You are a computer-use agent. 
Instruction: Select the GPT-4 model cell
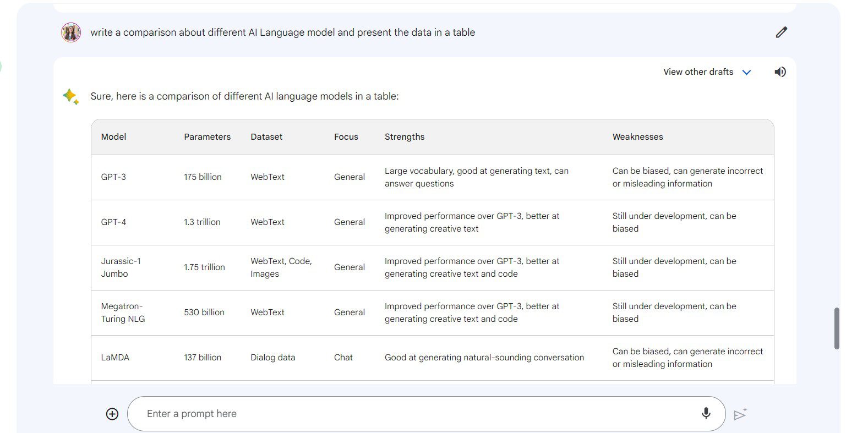[113, 222]
